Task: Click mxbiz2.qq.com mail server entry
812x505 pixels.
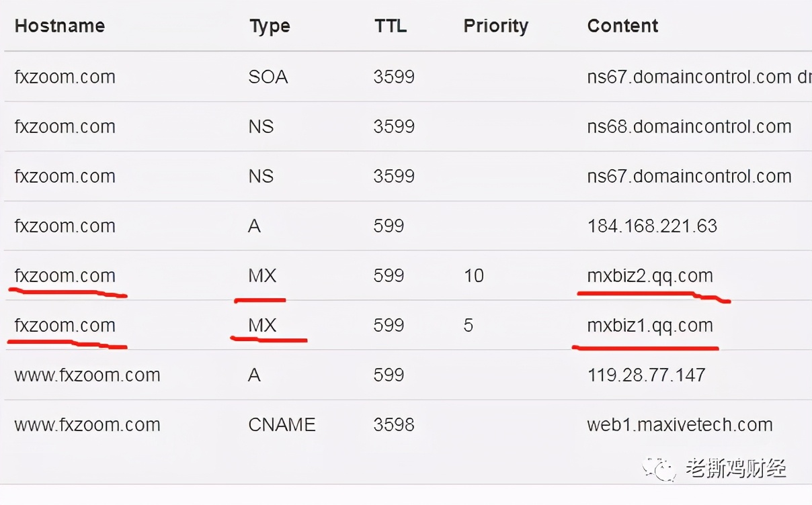Action: pyautogui.click(x=650, y=276)
